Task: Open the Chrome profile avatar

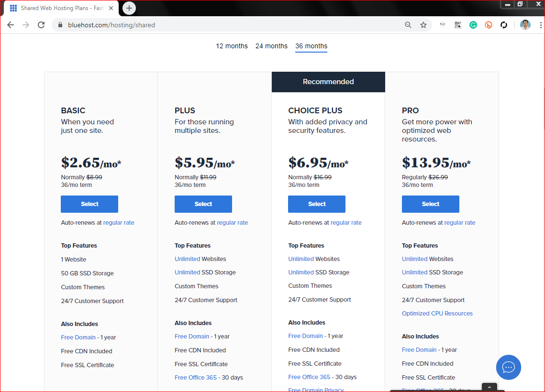Action: 525,25
